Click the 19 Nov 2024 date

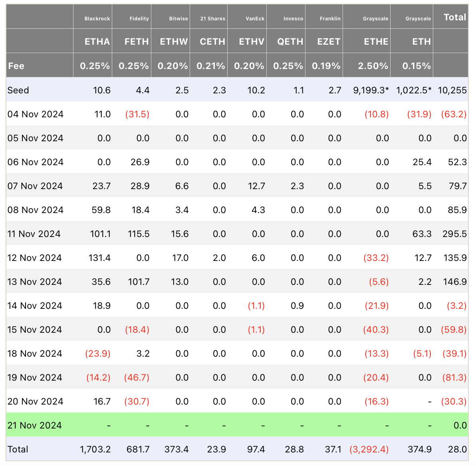pos(35,378)
